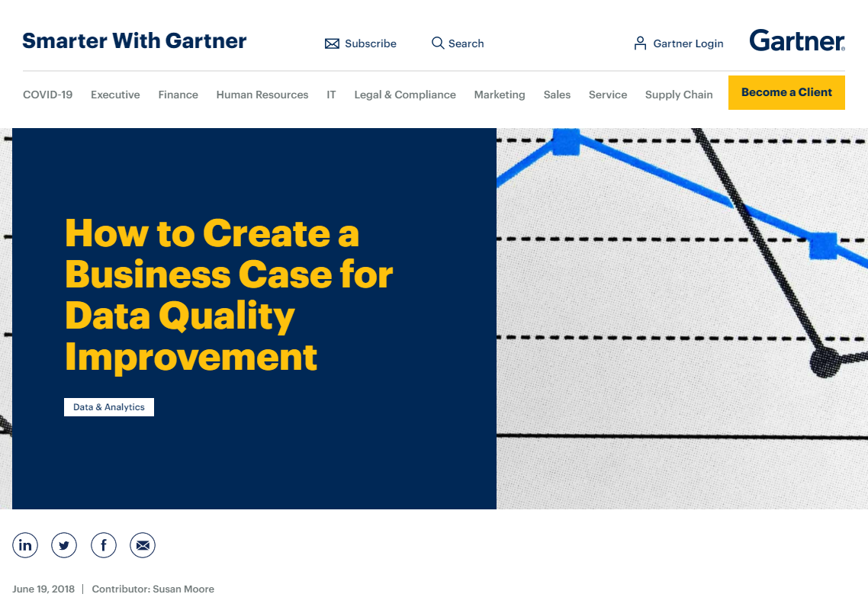Open the Finance navigation section
Screen dimensions: 868x610
tap(178, 95)
